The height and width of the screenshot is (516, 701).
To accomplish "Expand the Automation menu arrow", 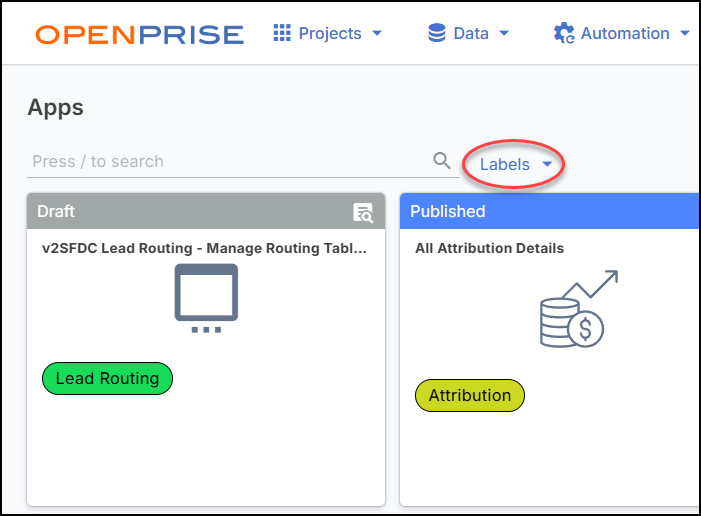I will pyautogui.click(x=685, y=34).
